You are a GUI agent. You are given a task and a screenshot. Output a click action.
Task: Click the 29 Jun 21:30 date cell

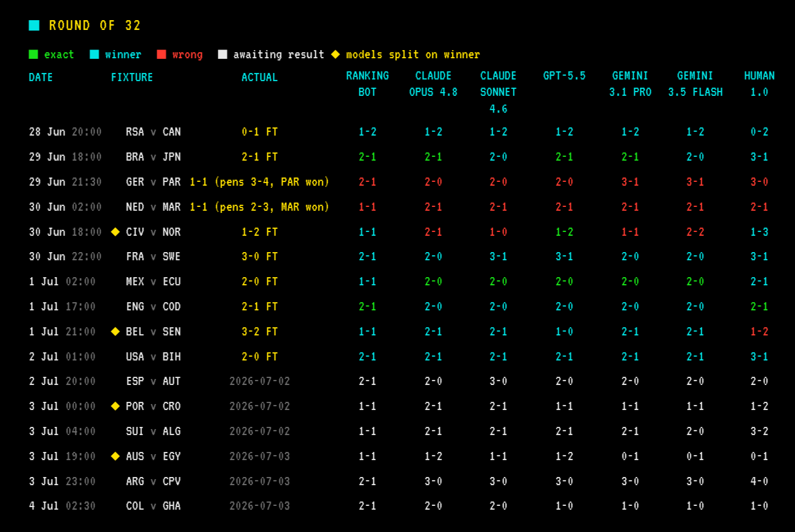[65, 182]
